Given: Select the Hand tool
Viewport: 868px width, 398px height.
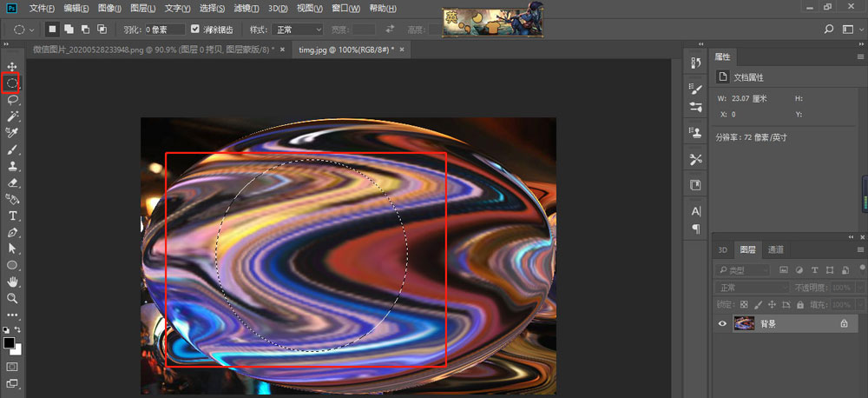Looking at the screenshot, I should [12, 282].
